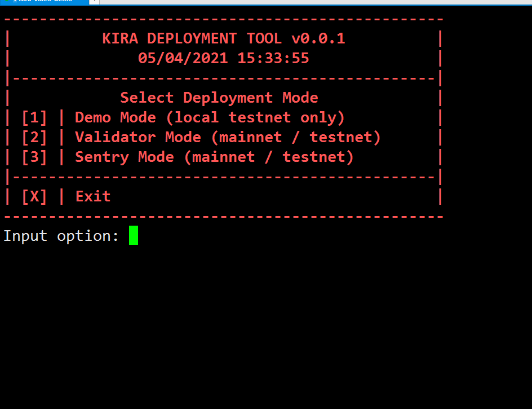Select the Sentry Mode menu entry
The width and height of the screenshot is (532, 409).
pos(214,157)
